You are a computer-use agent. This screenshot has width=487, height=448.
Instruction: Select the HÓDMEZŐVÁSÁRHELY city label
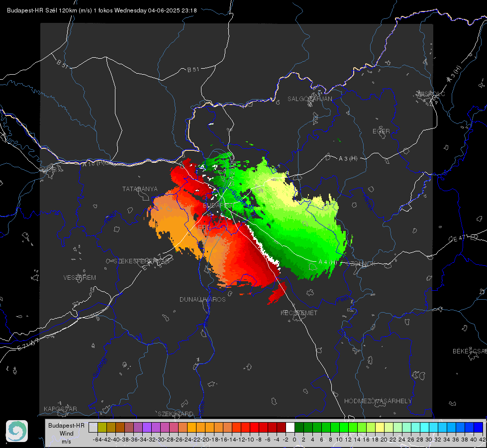click(x=378, y=401)
